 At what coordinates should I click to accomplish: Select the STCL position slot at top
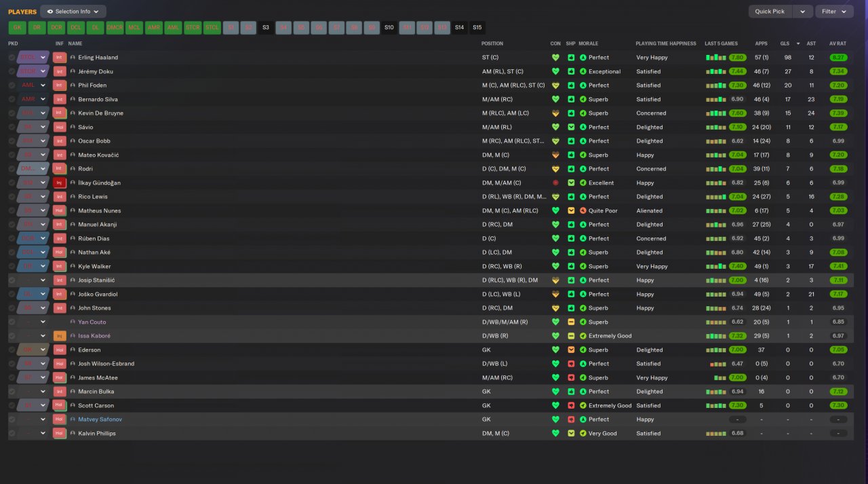[x=213, y=28]
